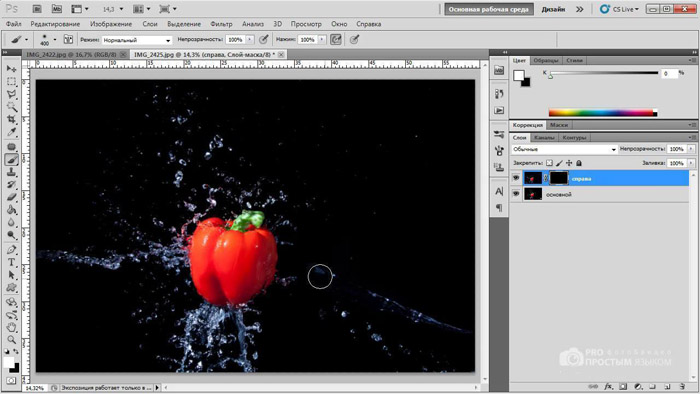700x394 pixels.
Task: Select the Eraser tool
Action: pos(12,197)
